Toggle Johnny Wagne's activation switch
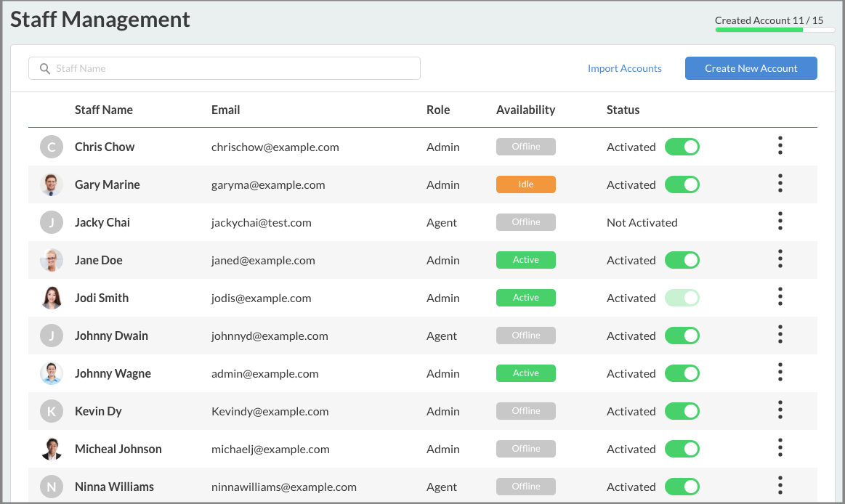845x504 pixels. (x=682, y=373)
